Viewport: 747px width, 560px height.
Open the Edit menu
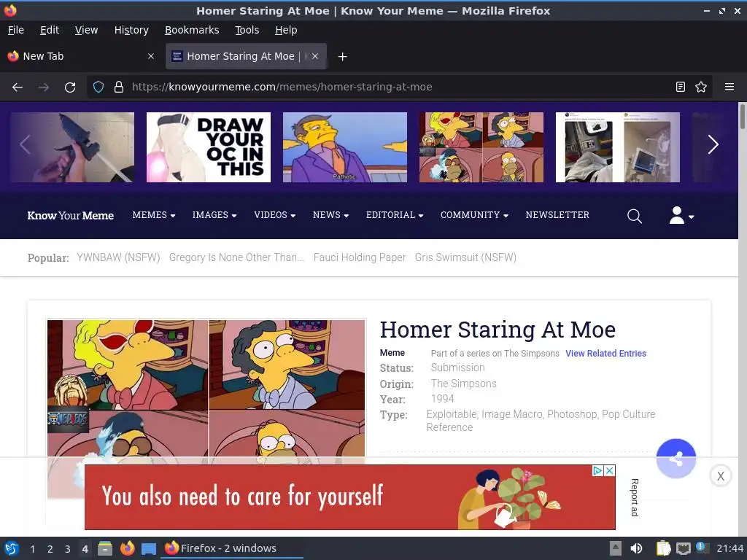[50, 30]
